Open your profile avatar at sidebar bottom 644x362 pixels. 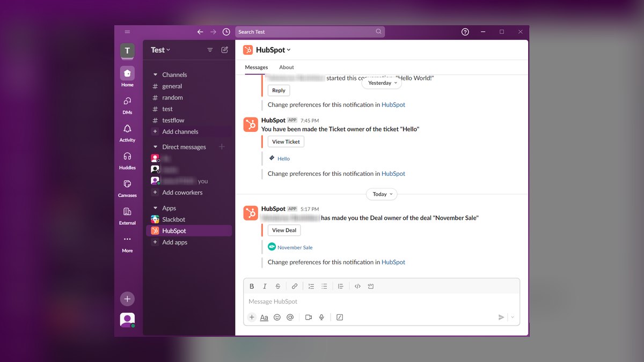(127, 320)
